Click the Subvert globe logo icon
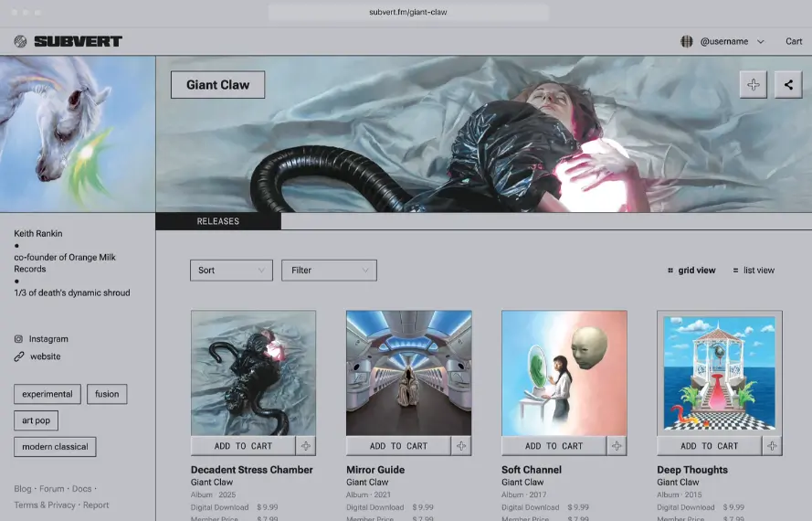 (x=20, y=41)
